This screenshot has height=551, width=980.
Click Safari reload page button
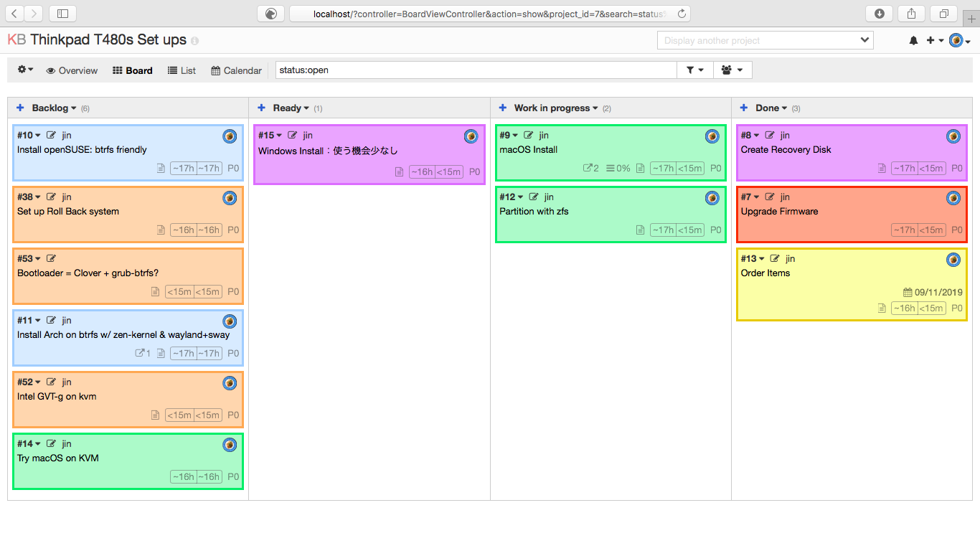682,13
